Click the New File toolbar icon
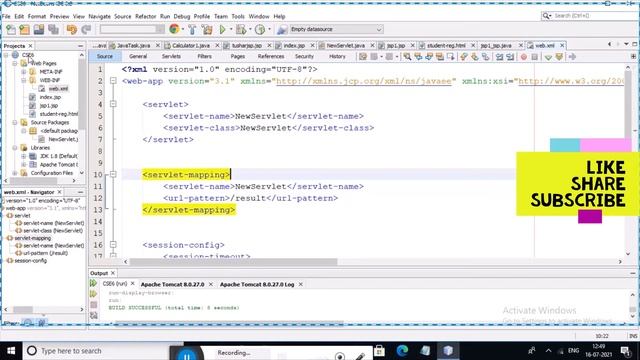Viewport: 640px width, 360px height. tap(11, 29)
